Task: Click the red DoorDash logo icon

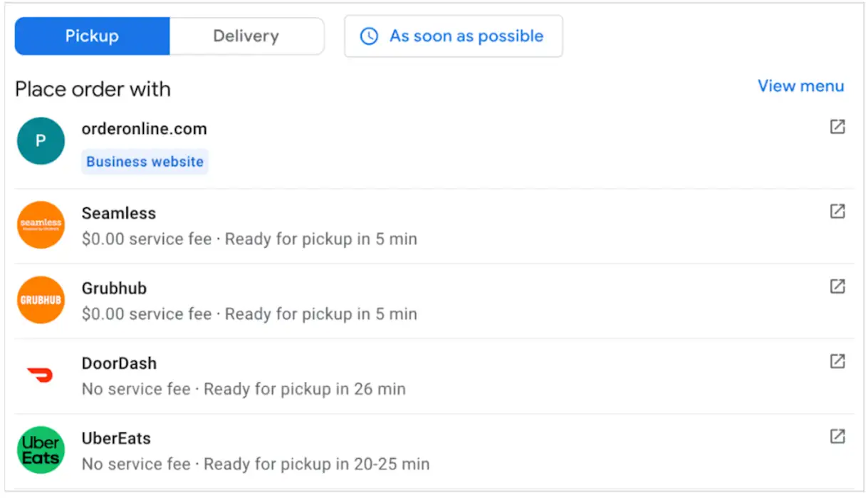Action: click(x=41, y=375)
